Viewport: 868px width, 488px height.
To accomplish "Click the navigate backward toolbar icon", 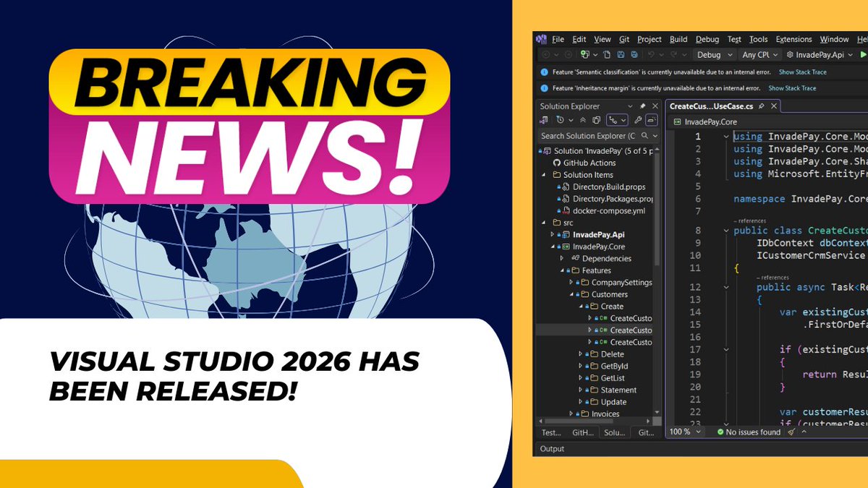I will [x=546, y=54].
